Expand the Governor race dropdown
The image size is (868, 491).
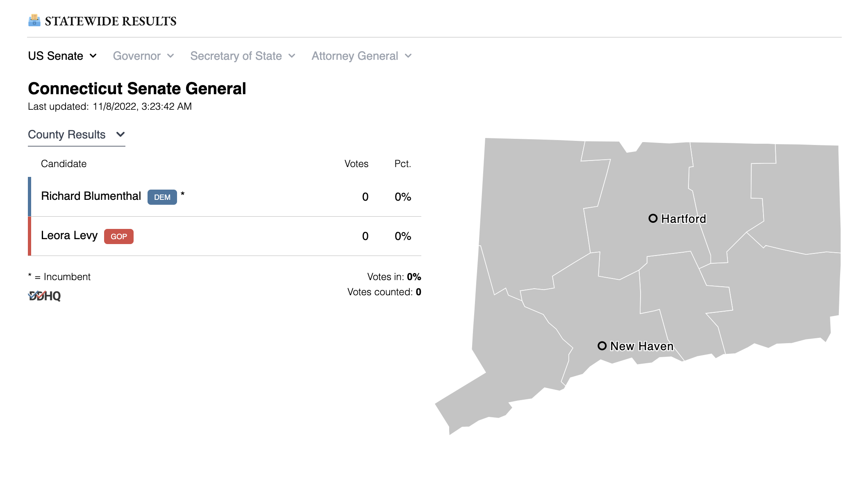point(143,56)
